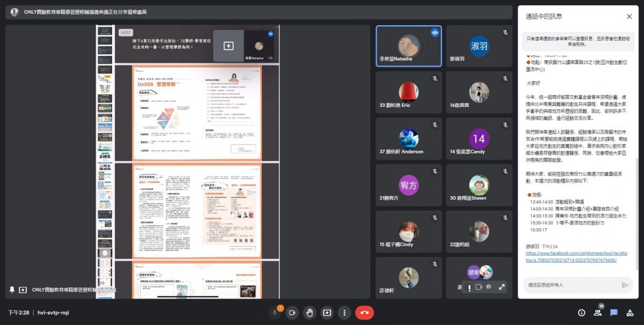Click the send message input field
Screen dimensions: 644x325
point(573,285)
